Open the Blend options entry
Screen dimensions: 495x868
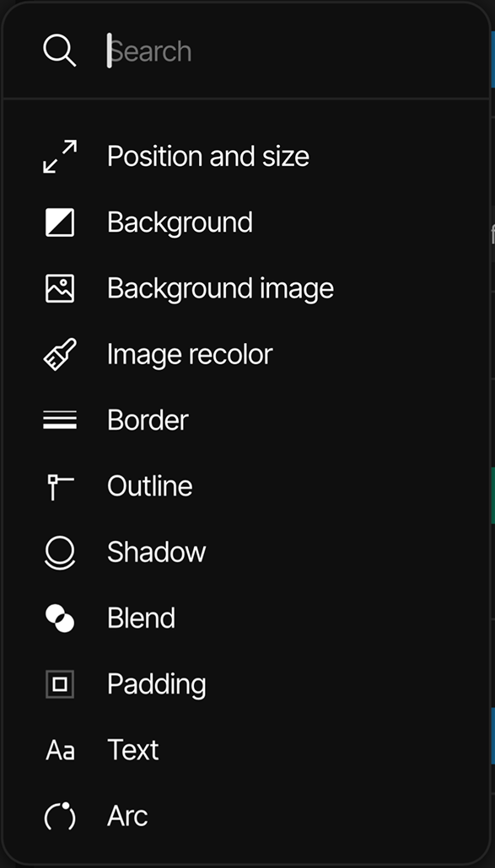tap(141, 617)
